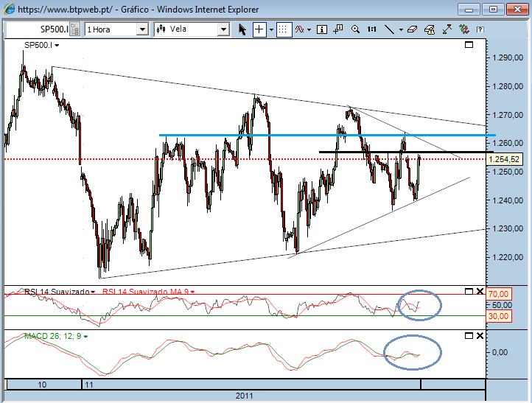Maximize the main price chart pane
The height and width of the screenshot is (403, 532).
(469, 44)
